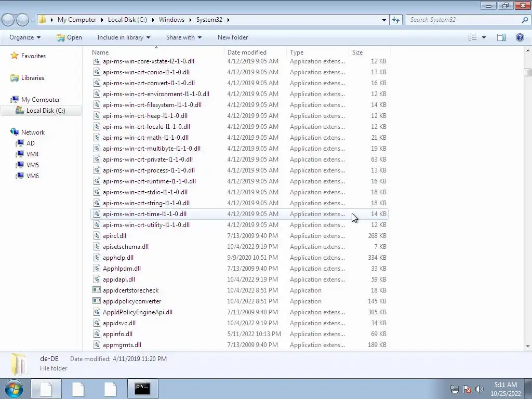Sort by the Name column header

click(x=157, y=52)
